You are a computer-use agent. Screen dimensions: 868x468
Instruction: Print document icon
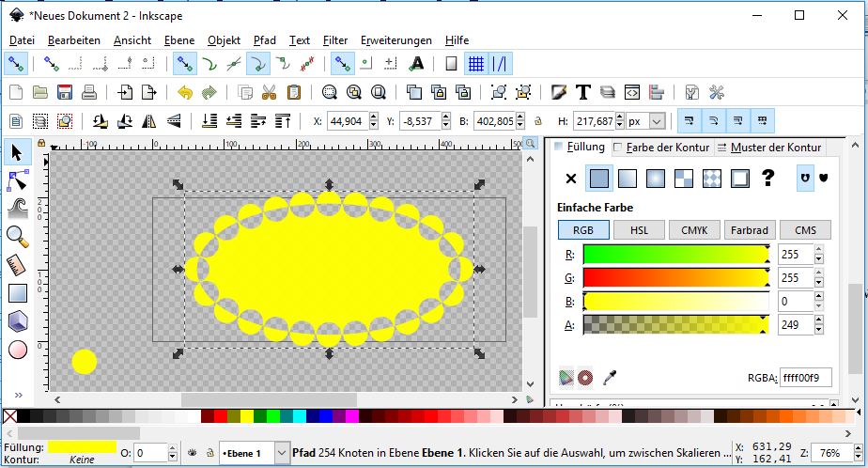[x=89, y=92]
